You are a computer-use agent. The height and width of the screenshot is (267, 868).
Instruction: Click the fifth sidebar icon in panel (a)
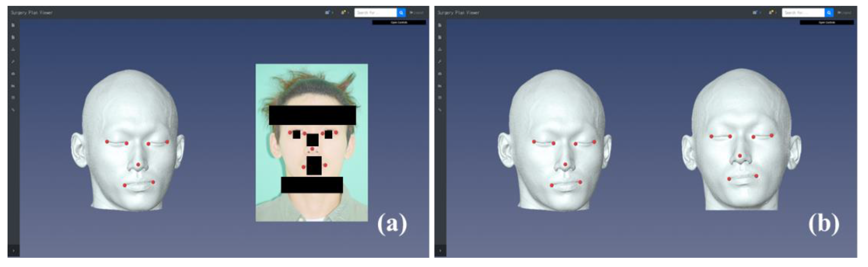(13, 74)
